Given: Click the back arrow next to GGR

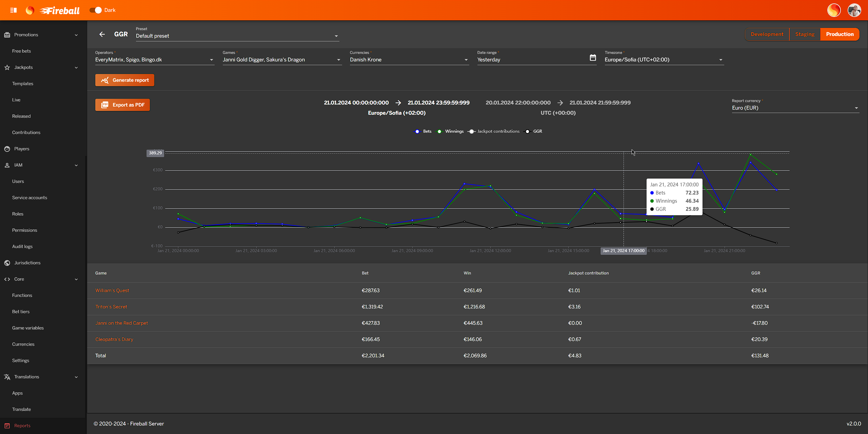Looking at the screenshot, I should 102,34.
